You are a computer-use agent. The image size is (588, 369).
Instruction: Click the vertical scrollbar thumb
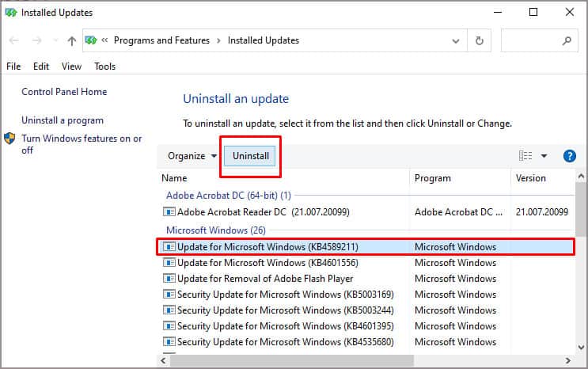[x=581, y=210]
